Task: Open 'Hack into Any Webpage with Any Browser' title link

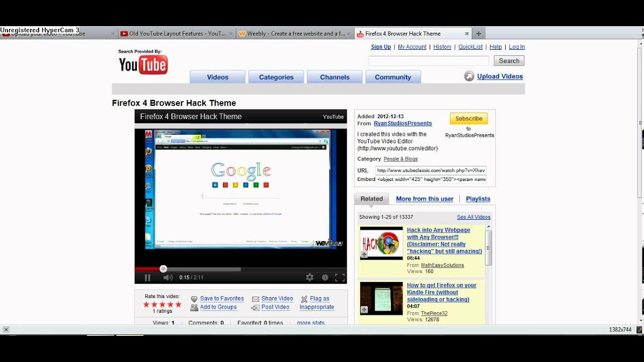Action: click(444, 241)
